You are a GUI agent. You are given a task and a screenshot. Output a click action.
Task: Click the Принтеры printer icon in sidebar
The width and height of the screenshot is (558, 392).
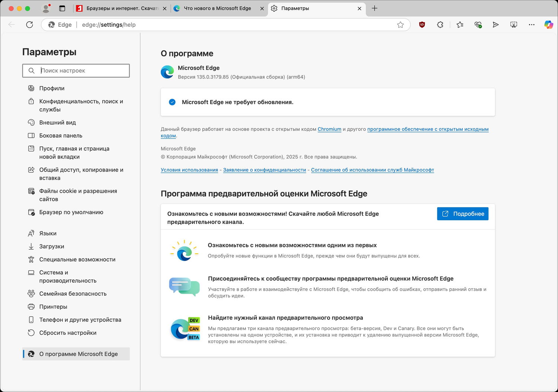(31, 307)
